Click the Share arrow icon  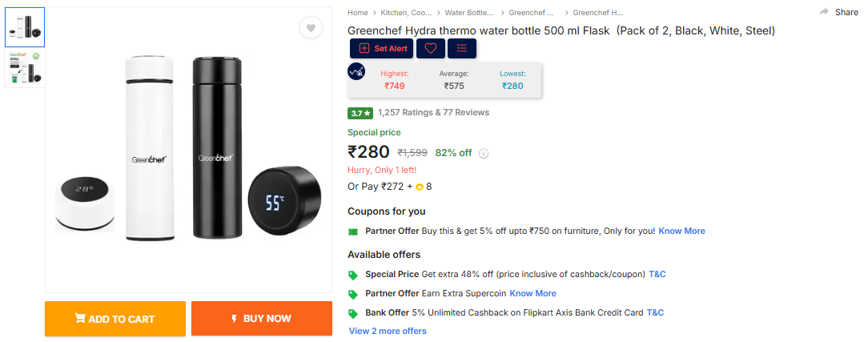coord(824,12)
